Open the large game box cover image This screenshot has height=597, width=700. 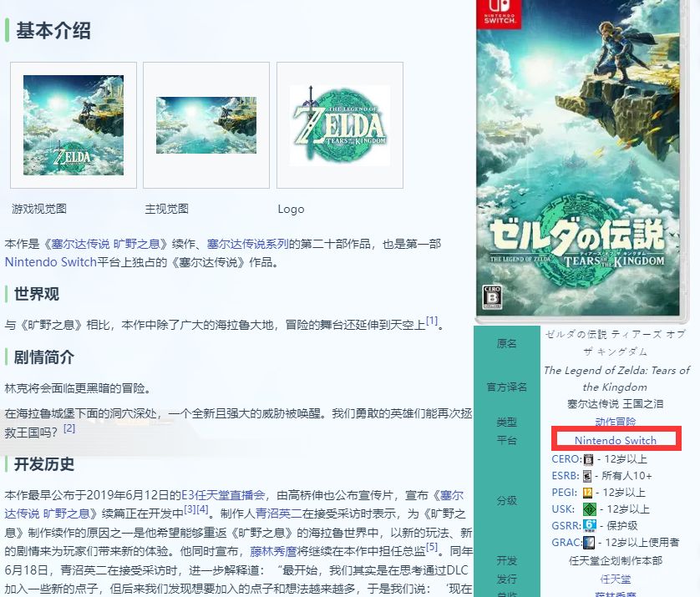[582, 160]
